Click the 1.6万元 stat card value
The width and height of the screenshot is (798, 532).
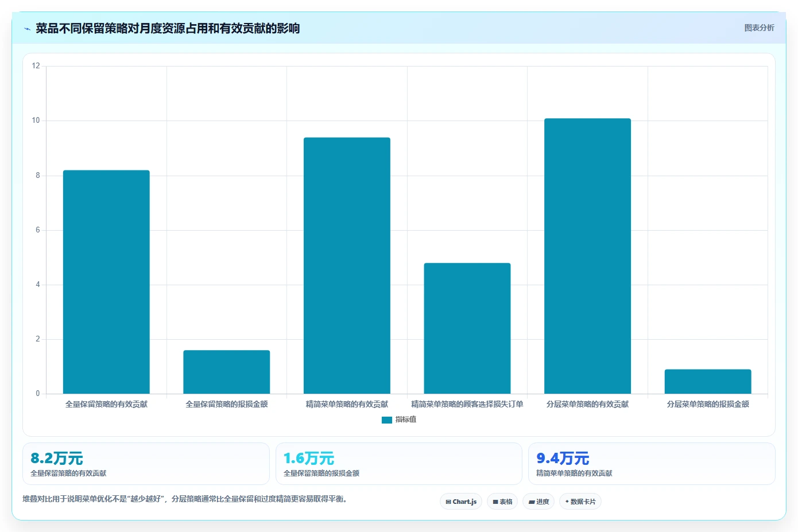pos(309,459)
